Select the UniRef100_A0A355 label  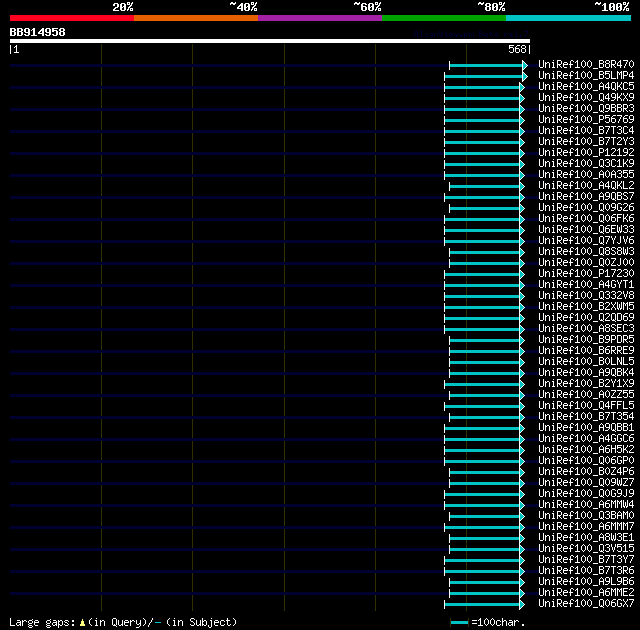tap(586, 175)
